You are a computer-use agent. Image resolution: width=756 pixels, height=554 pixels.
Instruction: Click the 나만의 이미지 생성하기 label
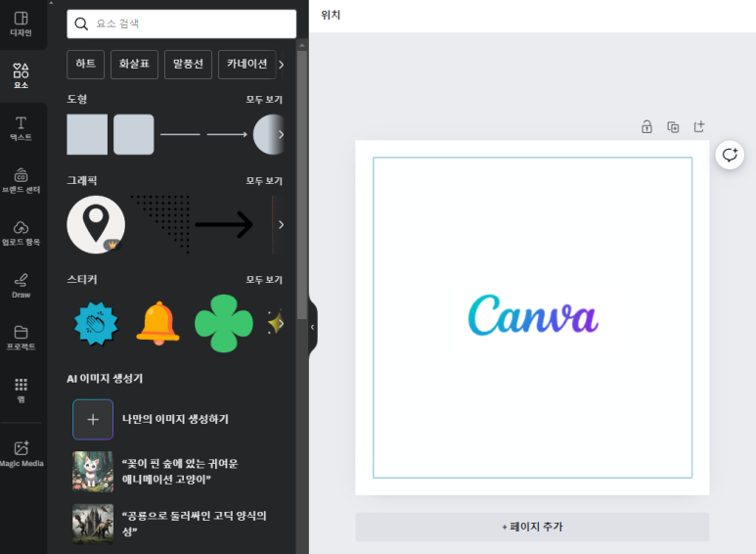coord(175,419)
